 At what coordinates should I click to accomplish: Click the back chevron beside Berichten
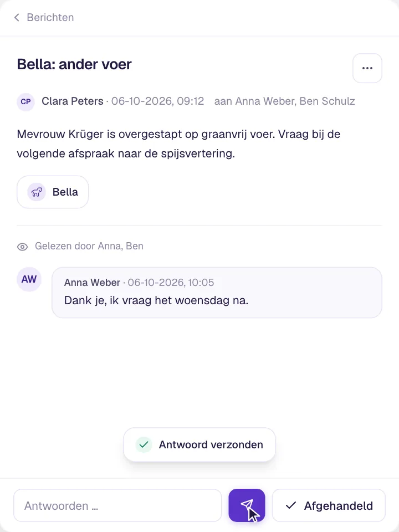(x=17, y=17)
